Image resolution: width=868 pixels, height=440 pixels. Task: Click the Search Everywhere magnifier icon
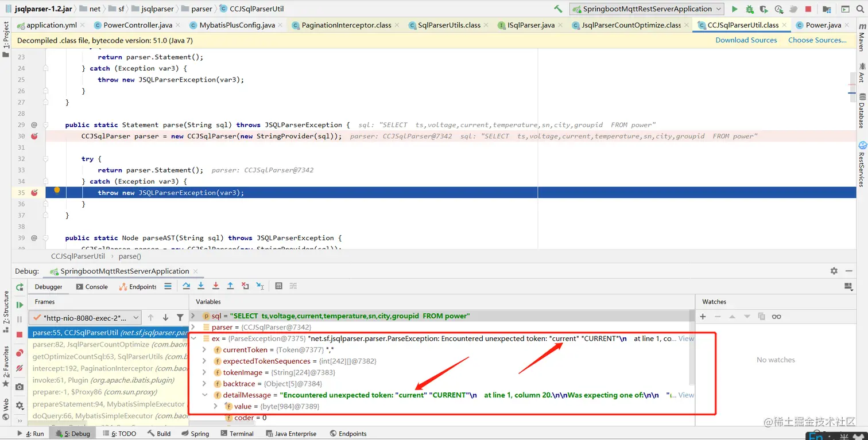(859, 9)
